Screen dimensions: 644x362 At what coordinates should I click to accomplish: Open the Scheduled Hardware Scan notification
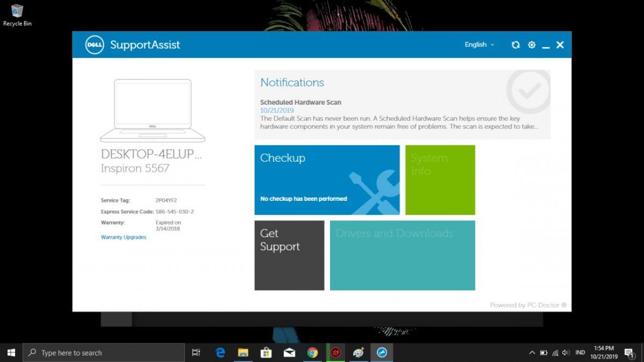[x=301, y=102]
